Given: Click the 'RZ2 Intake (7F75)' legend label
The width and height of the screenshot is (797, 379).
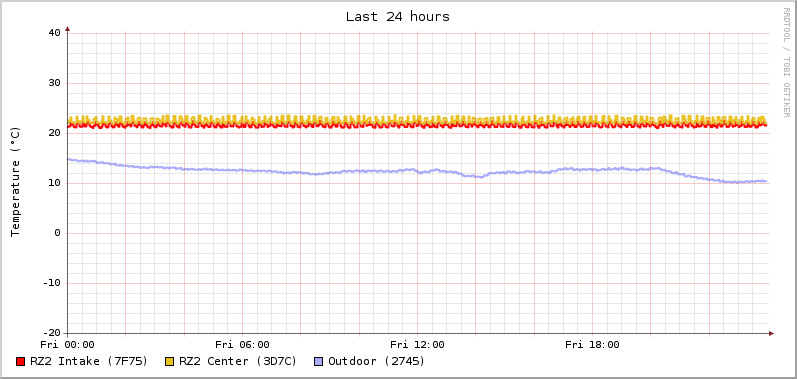Looking at the screenshot, I should tap(89, 361).
